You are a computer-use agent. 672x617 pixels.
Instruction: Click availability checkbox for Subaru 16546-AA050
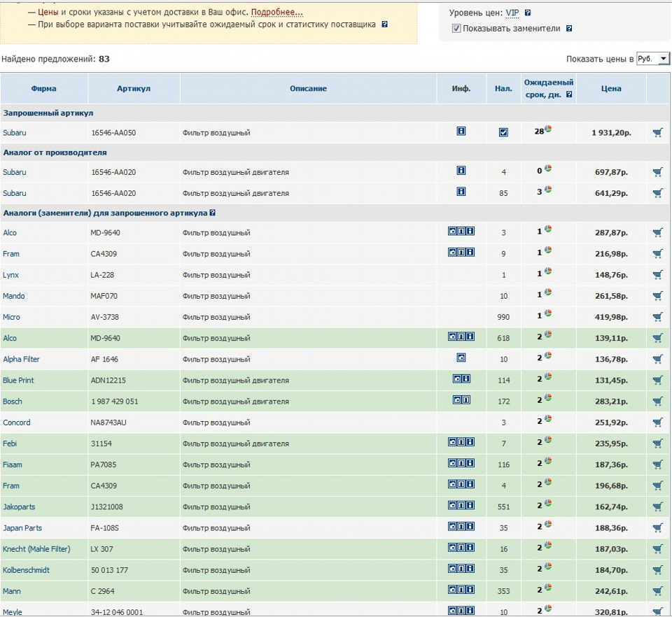coord(503,132)
